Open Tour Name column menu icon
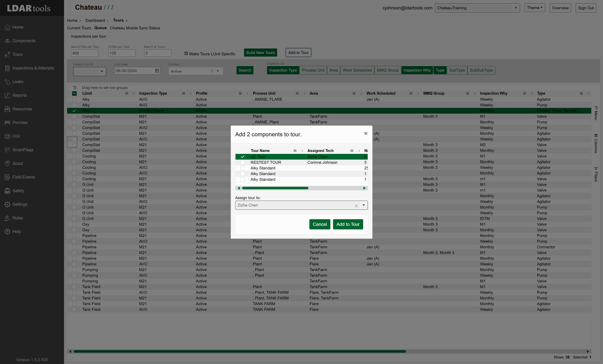The height and width of the screenshot is (364, 603). coord(295,151)
